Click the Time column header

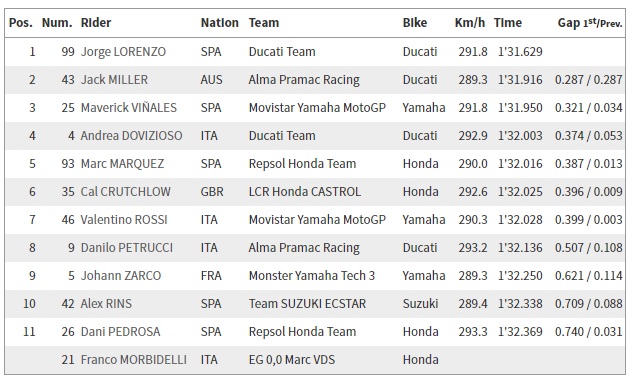[x=507, y=23]
